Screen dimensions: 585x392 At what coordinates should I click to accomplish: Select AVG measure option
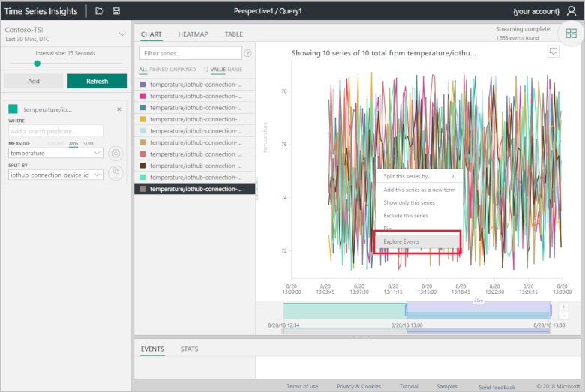click(73, 144)
